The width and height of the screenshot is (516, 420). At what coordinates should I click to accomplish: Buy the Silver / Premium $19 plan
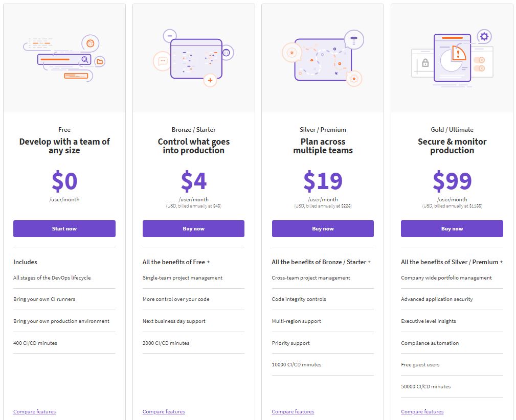click(x=323, y=229)
